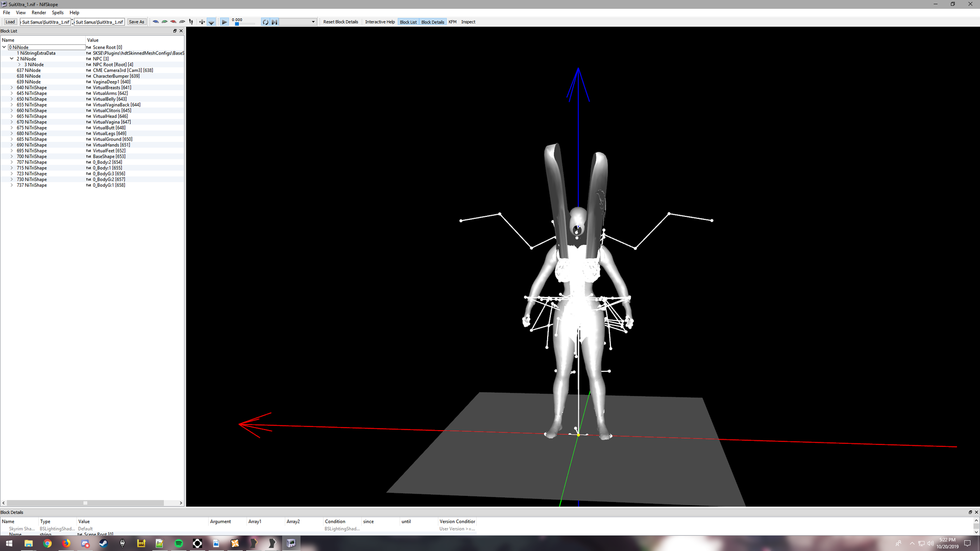Open the notification center icon
Screen dimensions: 980x551
click(x=967, y=543)
